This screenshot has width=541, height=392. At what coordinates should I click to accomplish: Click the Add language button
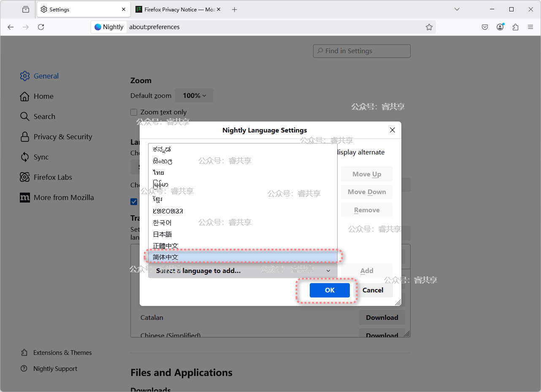367,271
